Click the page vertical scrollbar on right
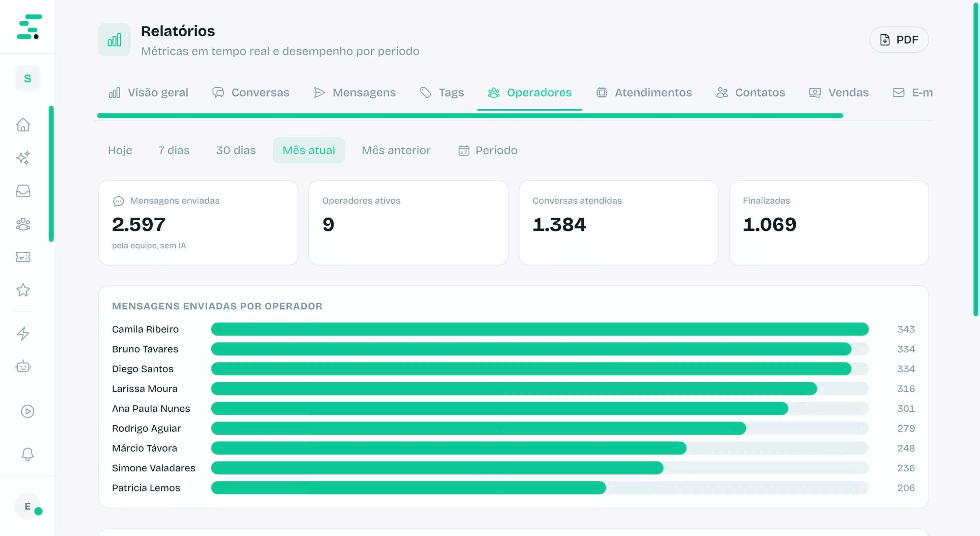 pos(976,160)
